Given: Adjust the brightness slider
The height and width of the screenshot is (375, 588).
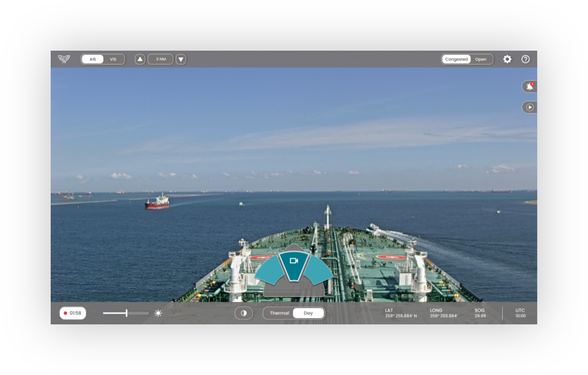Looking at the screenshot, I should [125, 313].
